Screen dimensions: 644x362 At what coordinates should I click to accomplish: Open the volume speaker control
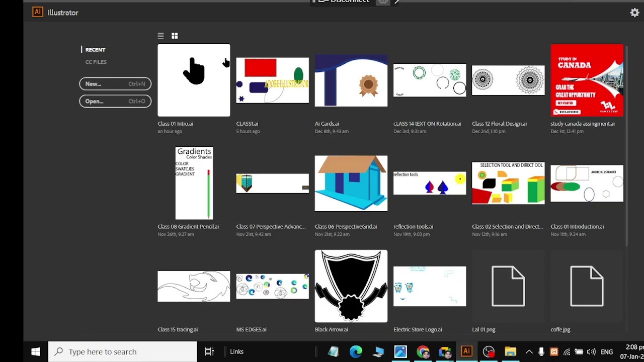(591, 352)
